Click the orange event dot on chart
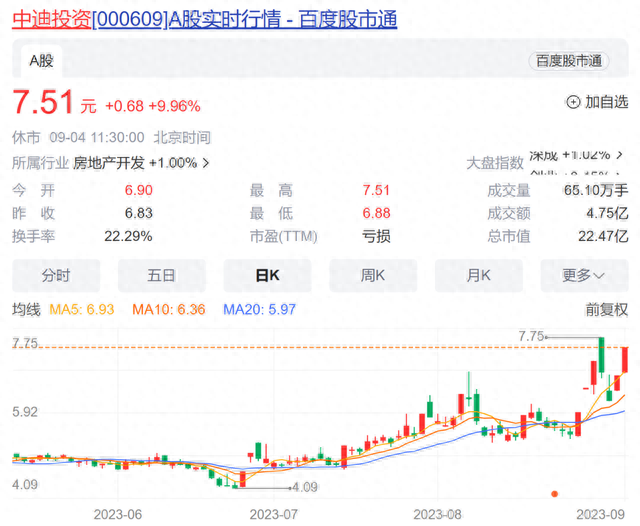This screenshot has height=526, width=640. tap(554, 494)
